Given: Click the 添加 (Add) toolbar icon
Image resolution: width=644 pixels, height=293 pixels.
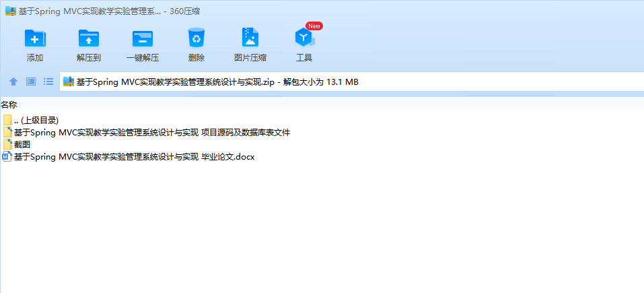Looking at the screenshot, I should click(35, 38).
